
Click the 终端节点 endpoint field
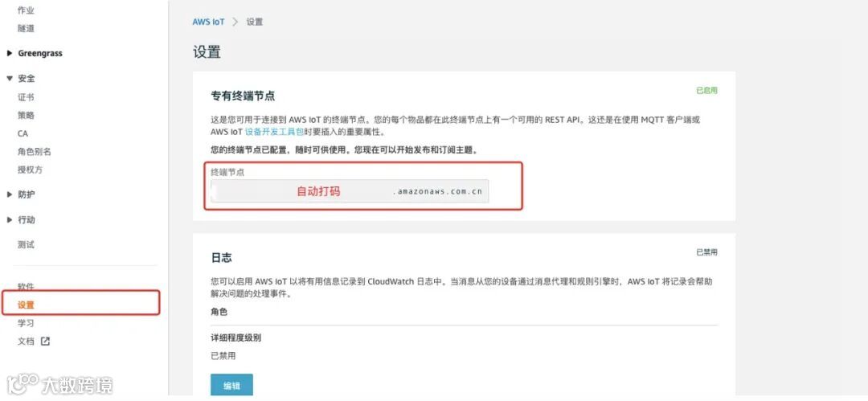(350, 191)
